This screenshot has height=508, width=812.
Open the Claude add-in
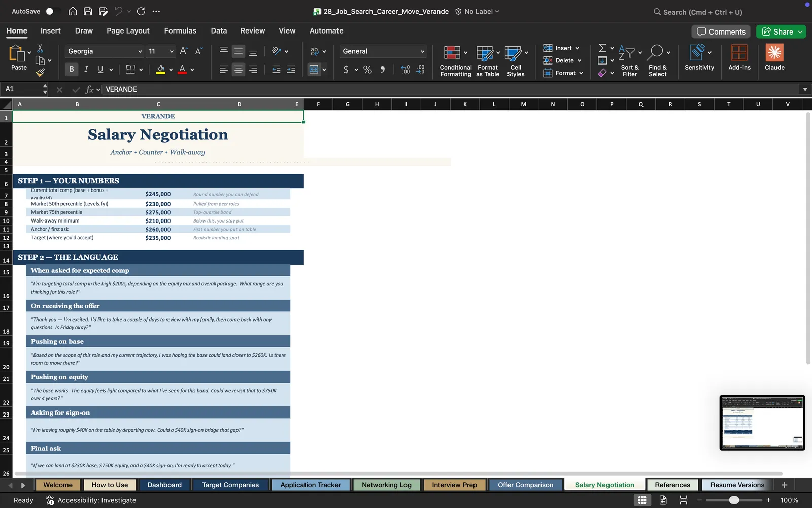774,57
